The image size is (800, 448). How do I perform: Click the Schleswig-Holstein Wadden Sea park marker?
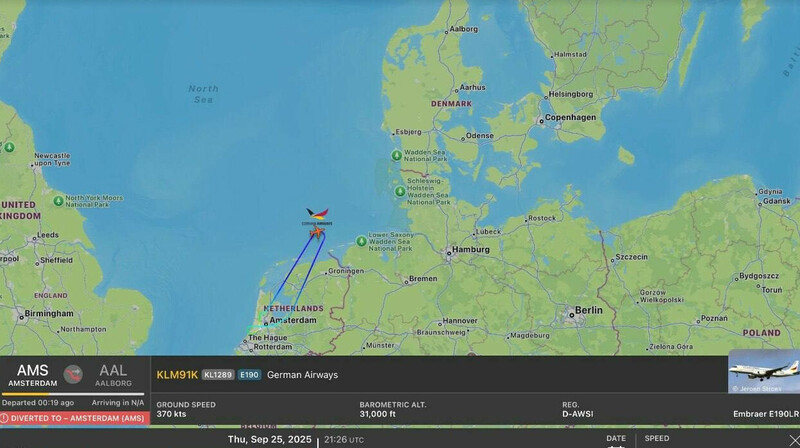tap(400, 191)
